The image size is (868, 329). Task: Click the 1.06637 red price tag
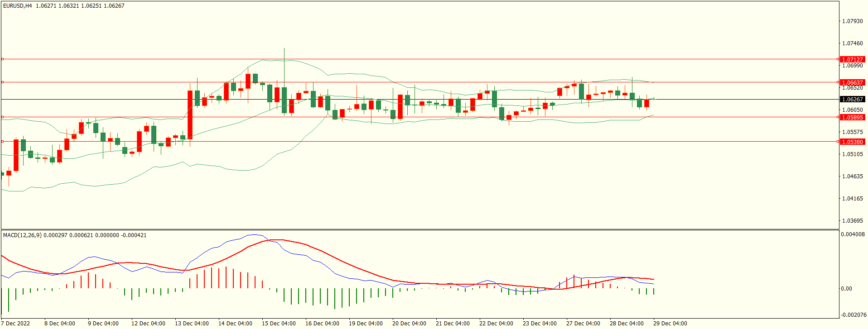852,82
